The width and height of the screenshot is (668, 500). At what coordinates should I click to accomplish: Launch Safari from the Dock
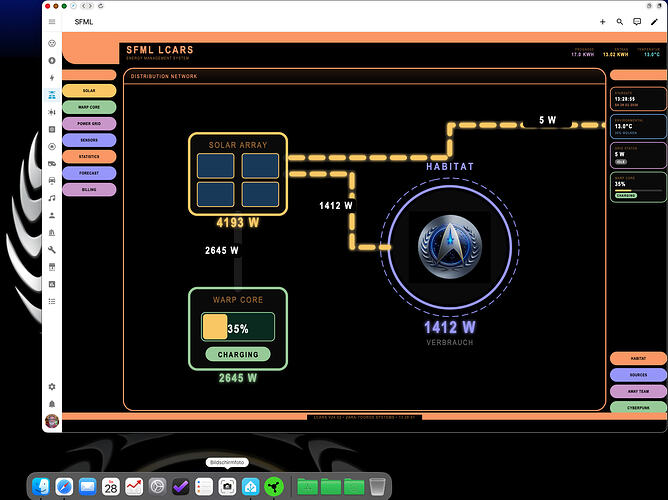64,486
